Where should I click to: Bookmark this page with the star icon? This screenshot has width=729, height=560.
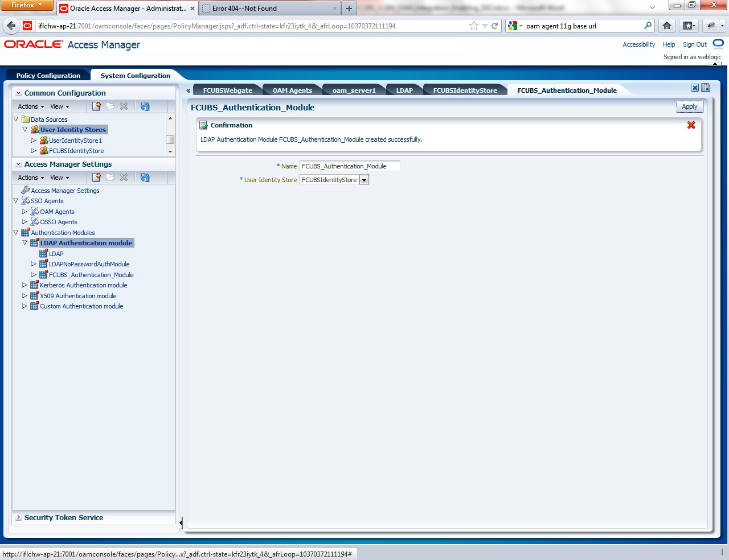[x=473, y=26]
